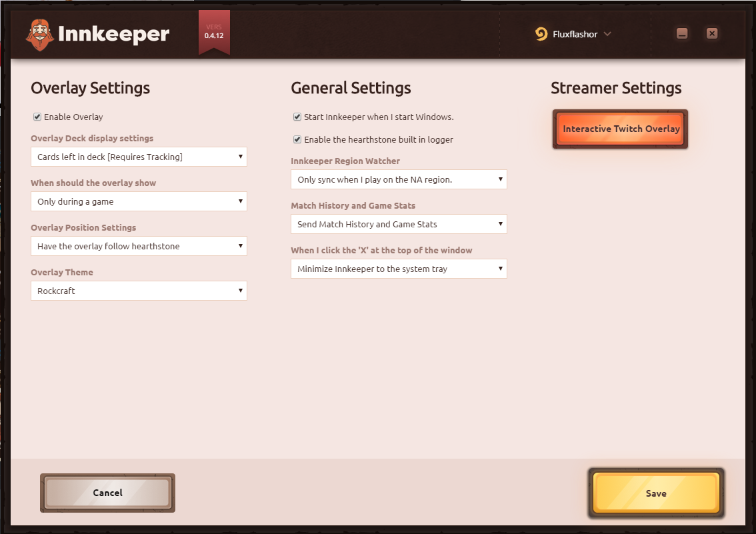Click the Innkeeper logo icon
Viewport: 756px width, 534px height.
(x=39, y=34)
